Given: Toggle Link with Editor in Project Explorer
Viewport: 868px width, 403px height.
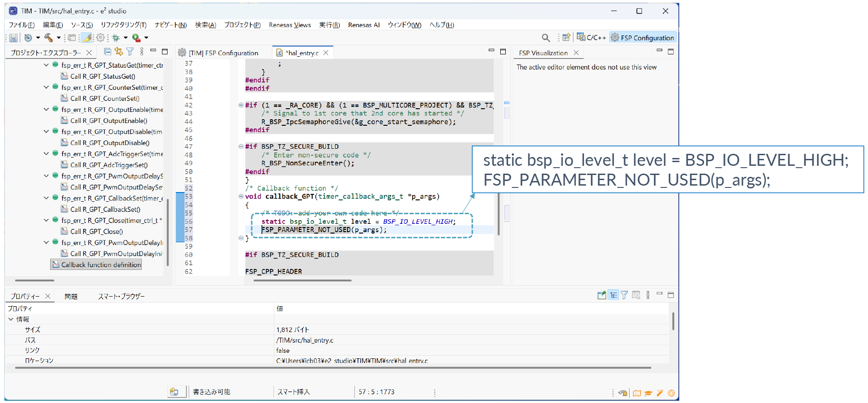Looking at the screenshot, I should (119, 52).
